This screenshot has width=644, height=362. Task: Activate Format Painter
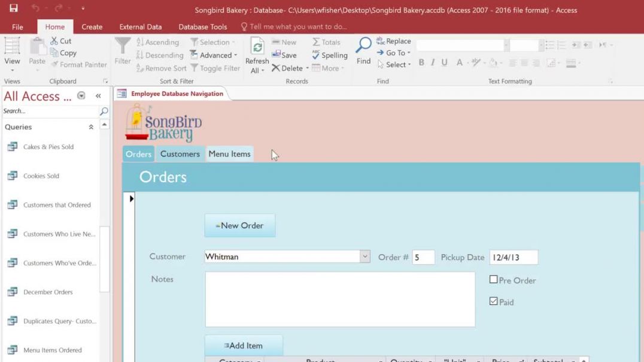click(x=79, y=65)
